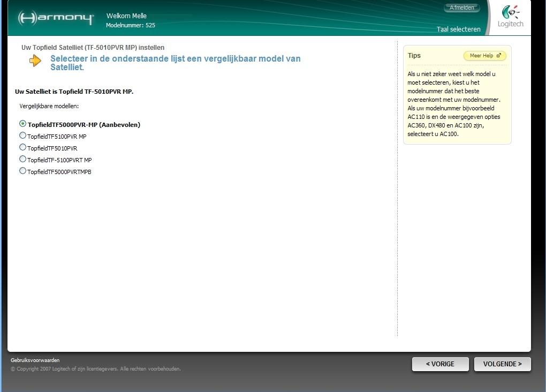Viewport: 546px width, 392px height.
Task: Click the yellow arrow instruction icon
Action: tap(35, 61)
